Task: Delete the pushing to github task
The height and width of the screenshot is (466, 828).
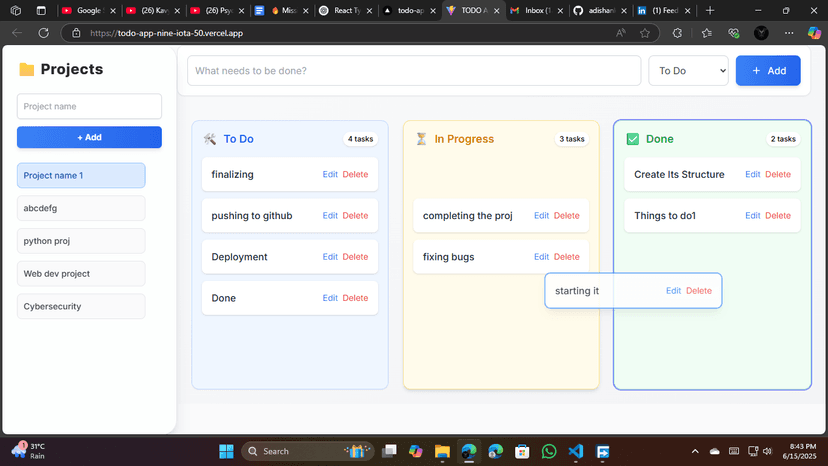Action: click(355, 216)
